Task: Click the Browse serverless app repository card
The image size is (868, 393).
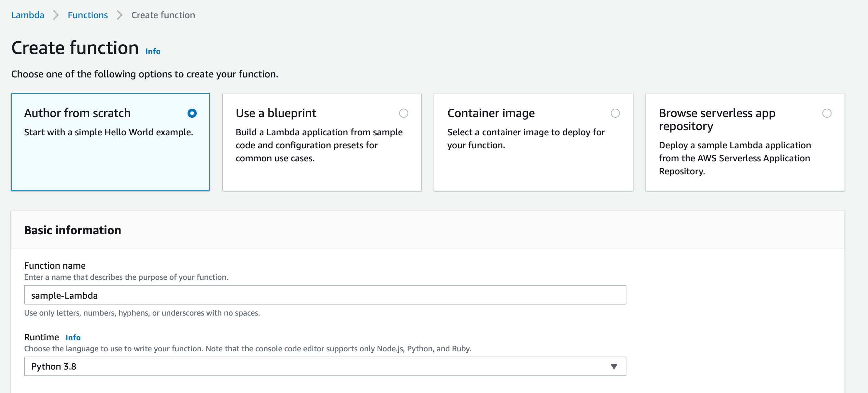Action: [745, 158]
